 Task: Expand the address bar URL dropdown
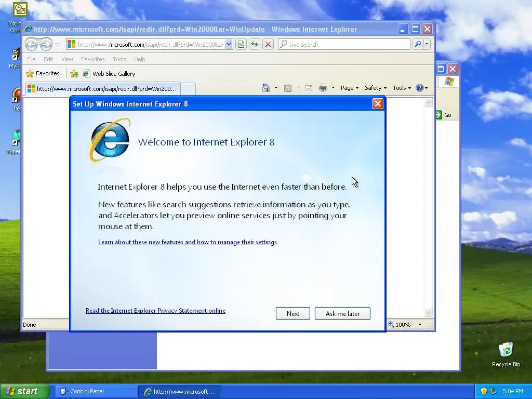[229, 45]
